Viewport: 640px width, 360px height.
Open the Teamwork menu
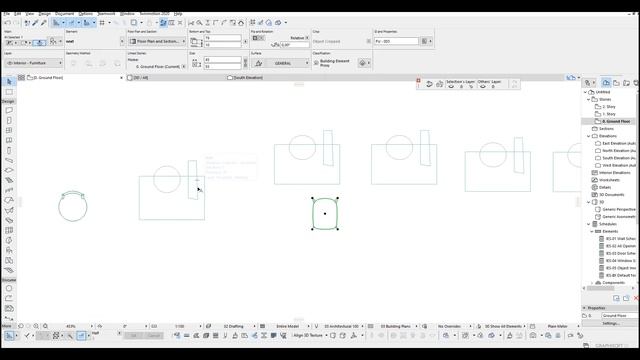107,14
